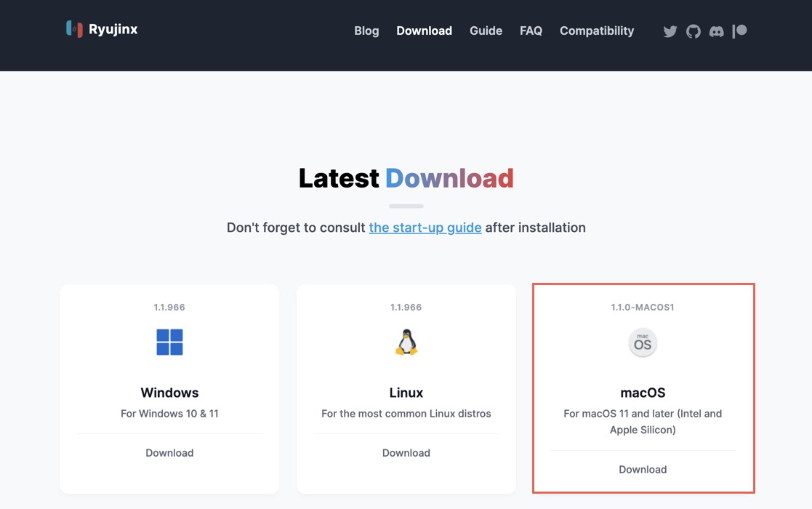Download the macOS build
Screen dimensions: 812x509
pos(642,469)
